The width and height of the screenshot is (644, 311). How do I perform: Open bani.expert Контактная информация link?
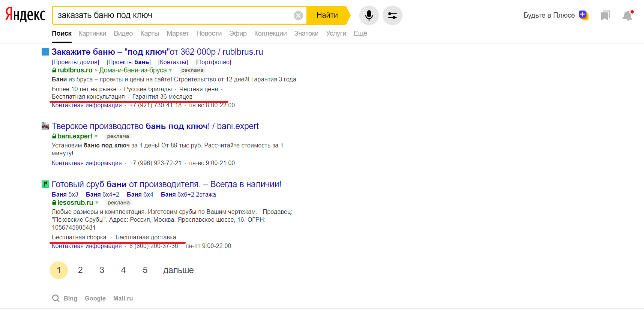[x=87, y=163]
